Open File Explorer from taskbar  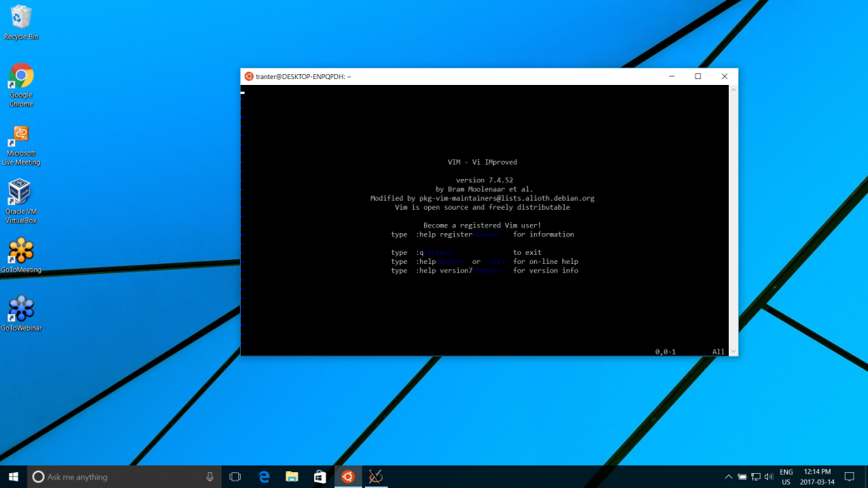292,477
